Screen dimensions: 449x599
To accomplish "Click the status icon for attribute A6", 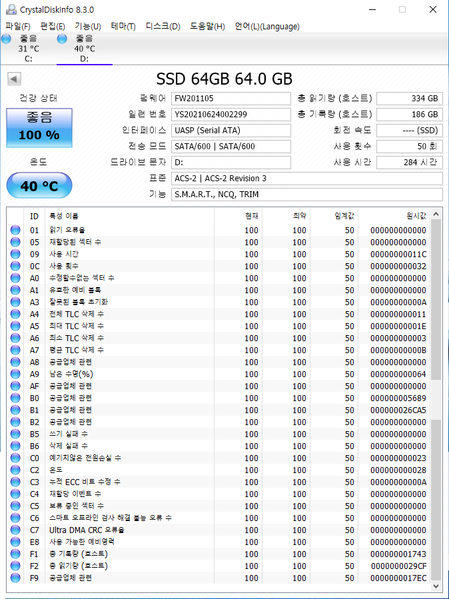I will (x=15, y=338).
